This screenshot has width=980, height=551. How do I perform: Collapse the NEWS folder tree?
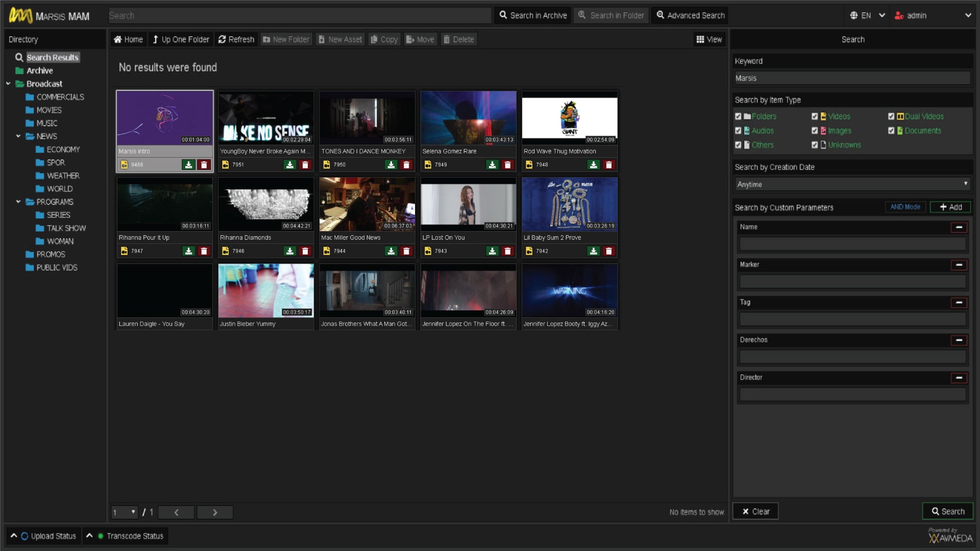pos(18,136)
